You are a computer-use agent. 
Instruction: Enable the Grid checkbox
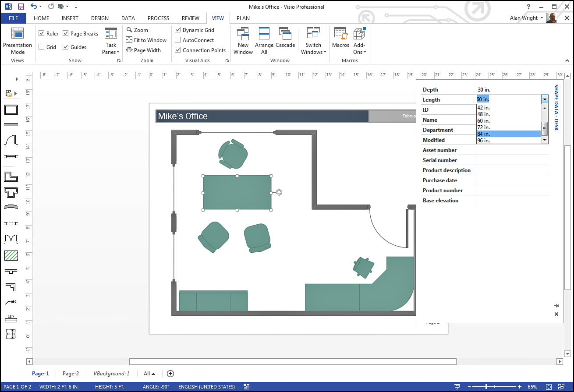click(x=41, y=47)
